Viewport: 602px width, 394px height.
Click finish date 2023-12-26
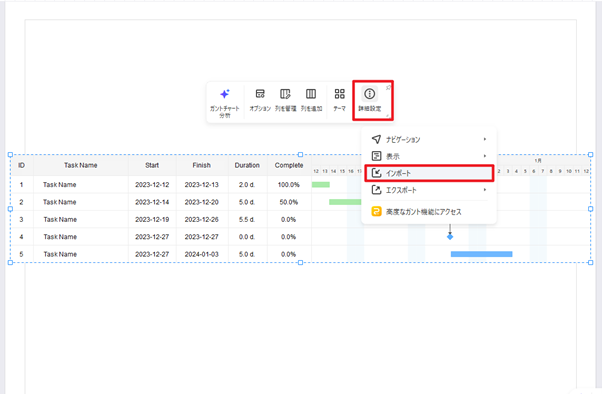pyautogui.click(x=202, y=220)
